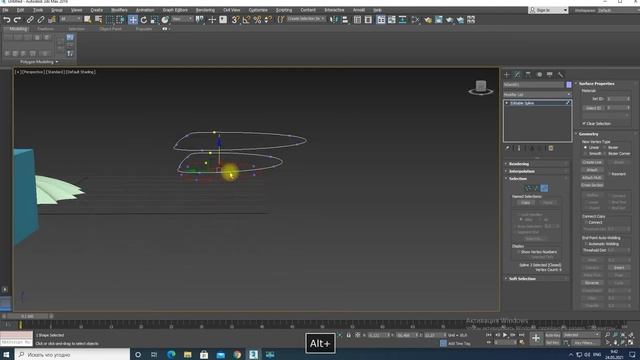Click the Cross Section button
This screenshot has height=360, width=640.
pos(592,185)
